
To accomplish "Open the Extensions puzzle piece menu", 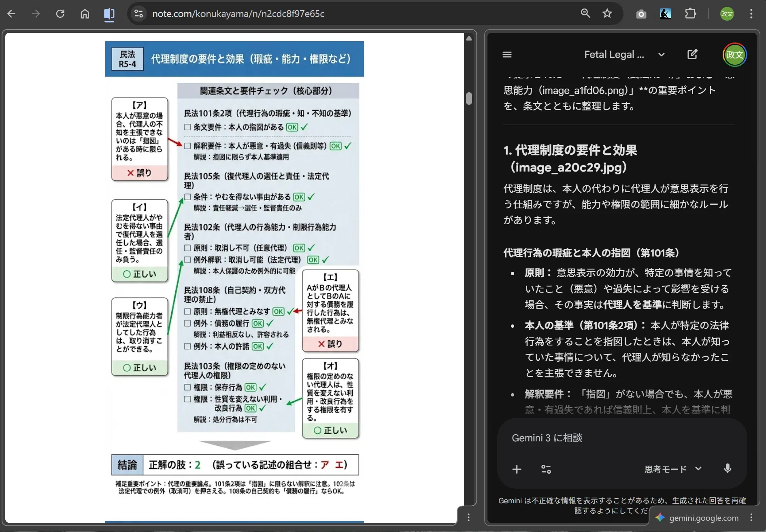I will (x=690, y=14).
